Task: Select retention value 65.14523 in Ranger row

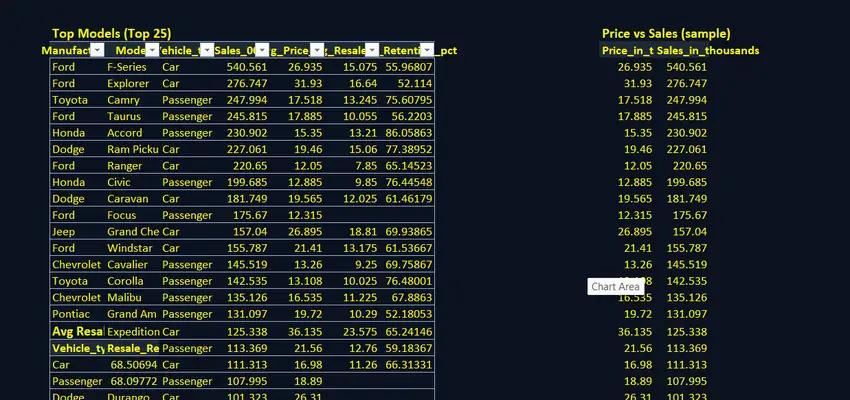Action: pyautogui.click(x=407, y=166)
